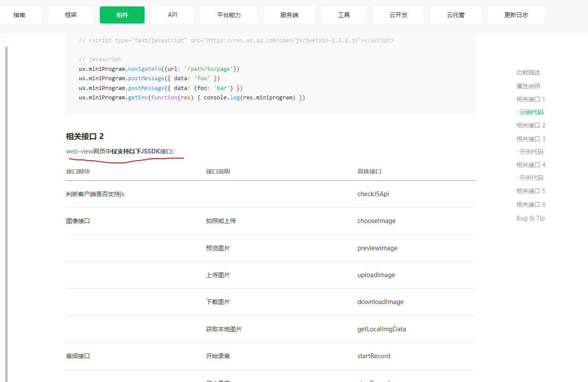This screenshot has width=588, height=382.
Task: Click the previewImage cell
Action: 377,248
